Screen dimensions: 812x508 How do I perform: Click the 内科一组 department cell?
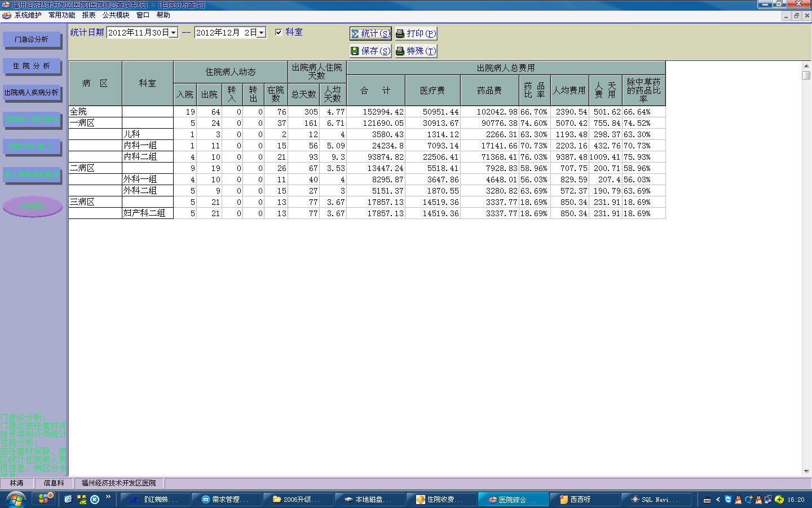tap(148, 146)
